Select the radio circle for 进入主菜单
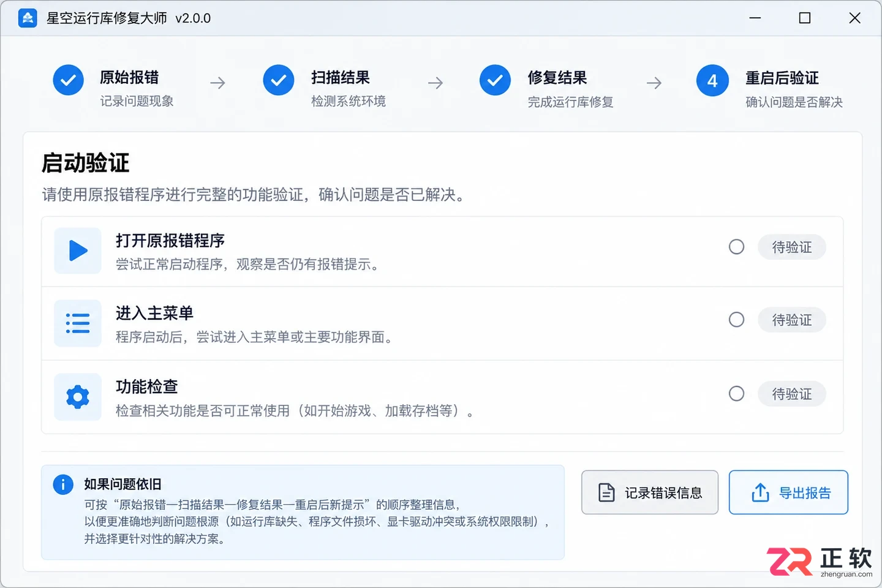Image resolution: width=882 pixels, height=588 pixels. click(737, 320)
